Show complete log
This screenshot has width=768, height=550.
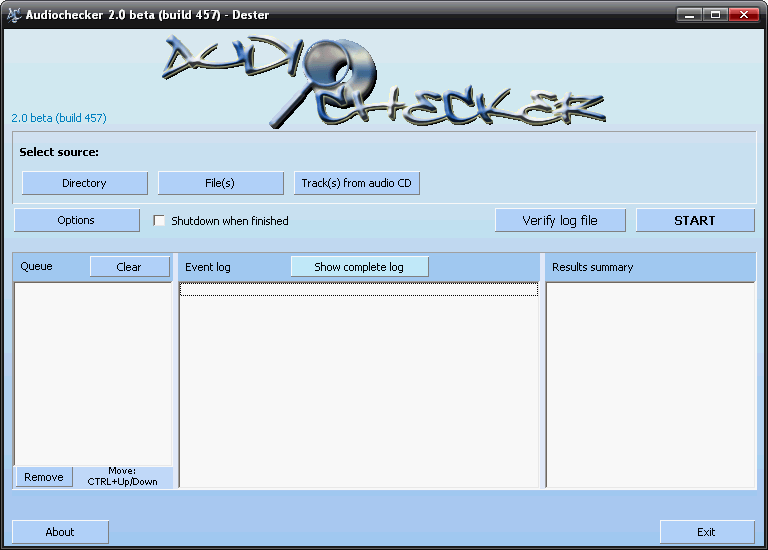360,267
